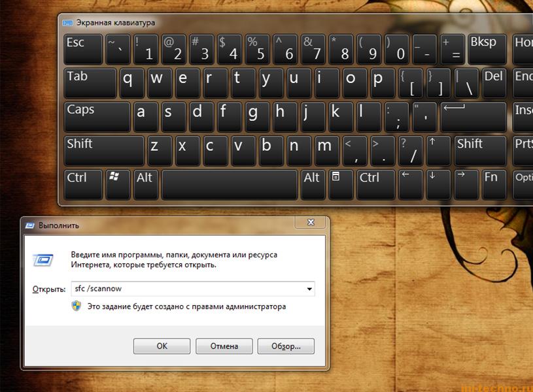533x392 pixels.
Task: Tap the r key
Action: coord(216,83)
